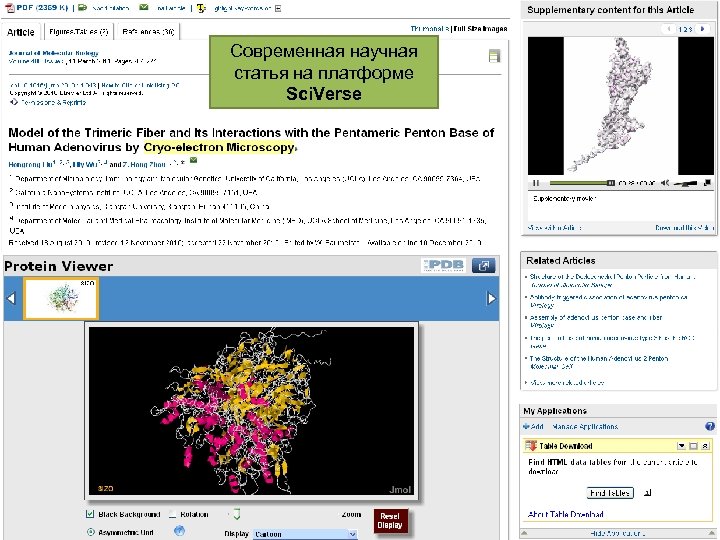Open the PDF (2369 K) download icon
This screenshot has height=540, width=720.
coord(9,8)
